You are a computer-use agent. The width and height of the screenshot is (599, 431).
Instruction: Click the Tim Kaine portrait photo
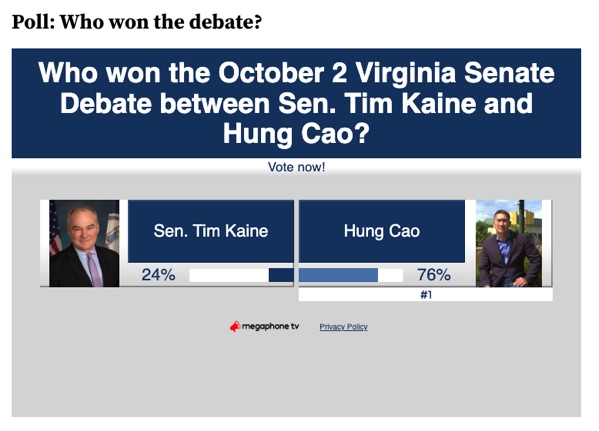84,243
